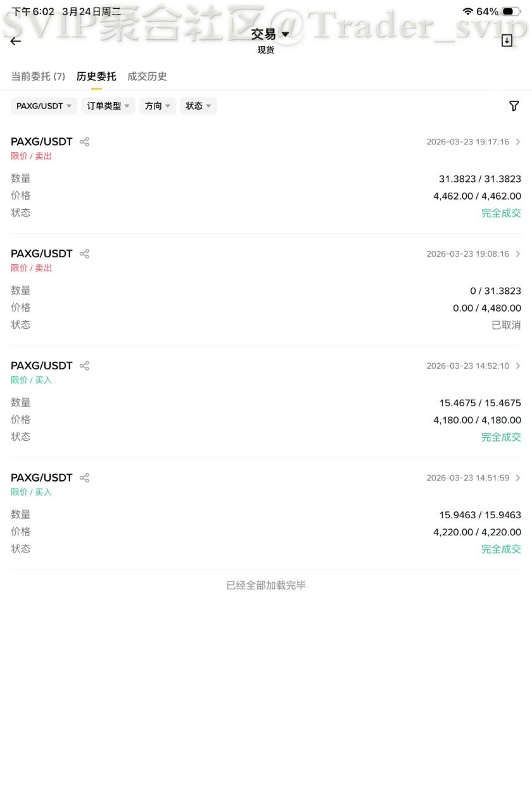532x811 pixels.
Task: Tap the back arrow icon
Action: point(16,41)
